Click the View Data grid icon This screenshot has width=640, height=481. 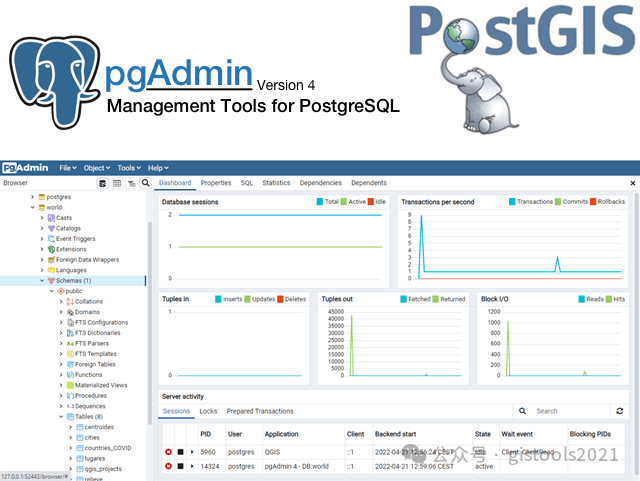[117, 183]
